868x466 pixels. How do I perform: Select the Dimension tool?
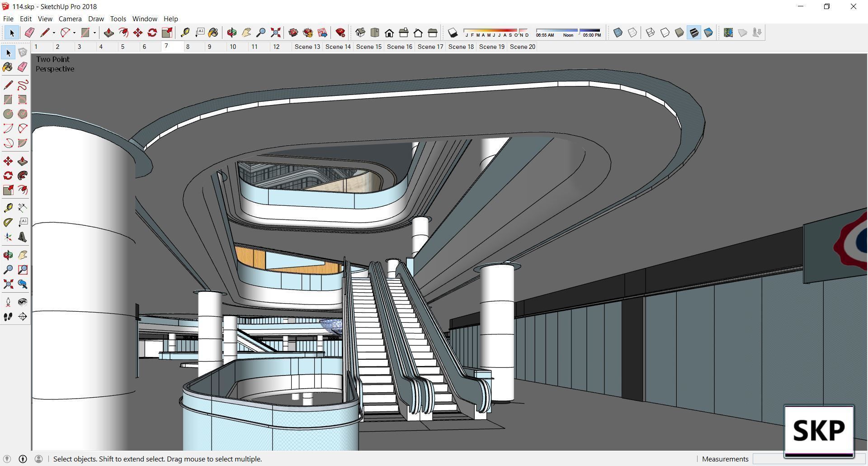click(23, 208)
